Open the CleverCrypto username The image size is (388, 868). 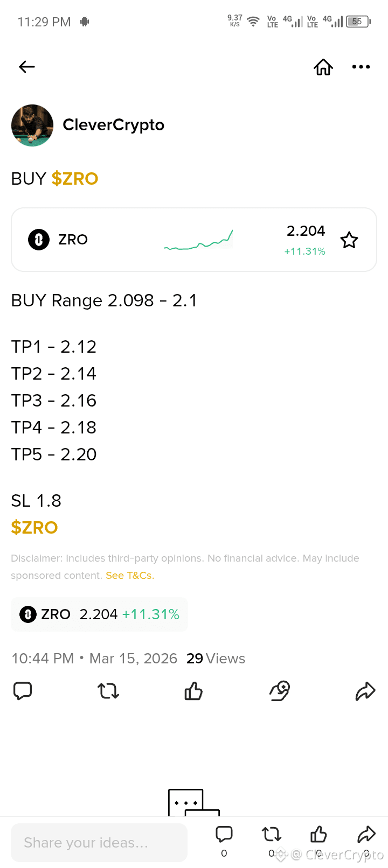click(x=113, y=125)
